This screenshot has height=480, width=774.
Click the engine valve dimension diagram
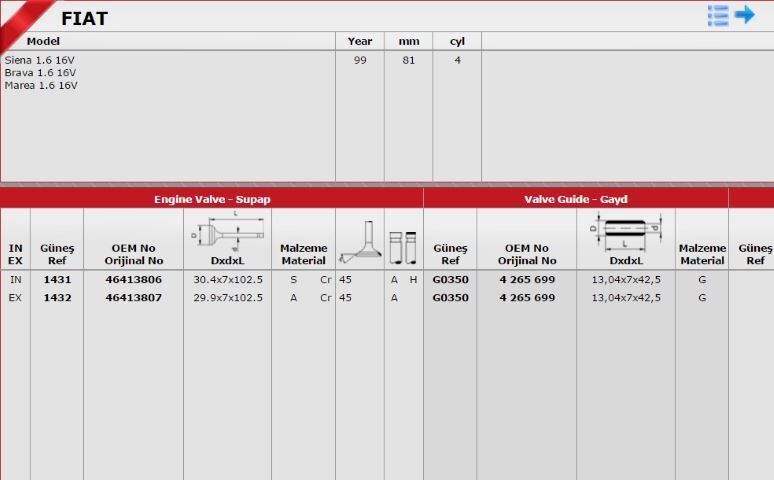point(227,231)
